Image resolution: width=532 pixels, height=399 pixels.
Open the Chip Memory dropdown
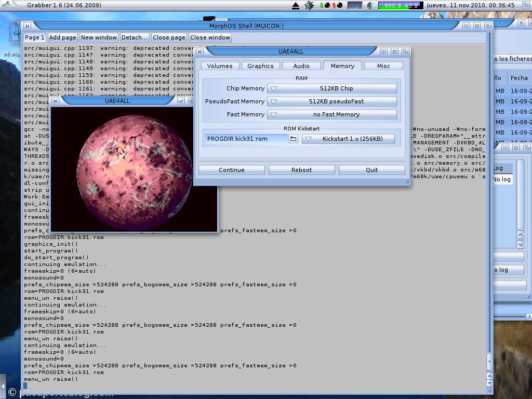[x=332, y=88]
